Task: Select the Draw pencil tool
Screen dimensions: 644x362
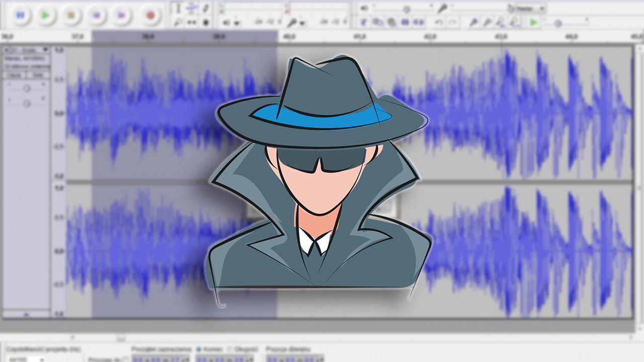Action: (206, 8)
